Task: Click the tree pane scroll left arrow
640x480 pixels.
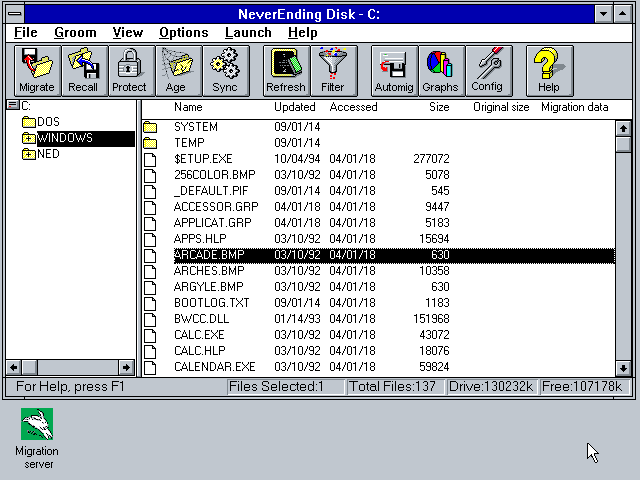Action: pyautogui.click(x=14, y=367)
